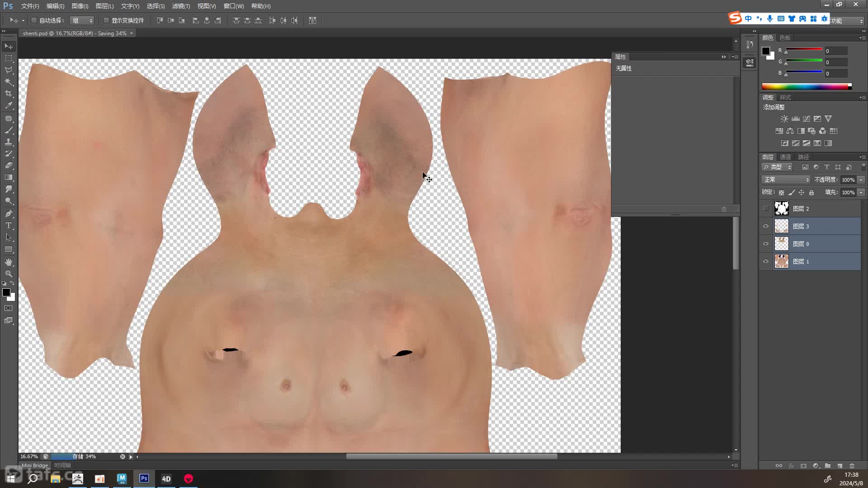Hide layer 图层 3
The image size is (868, 488).
pos(765,226)
